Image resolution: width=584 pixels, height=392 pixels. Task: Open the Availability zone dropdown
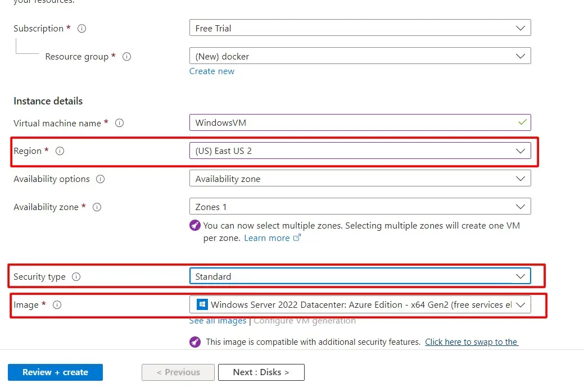click(360, 207)
